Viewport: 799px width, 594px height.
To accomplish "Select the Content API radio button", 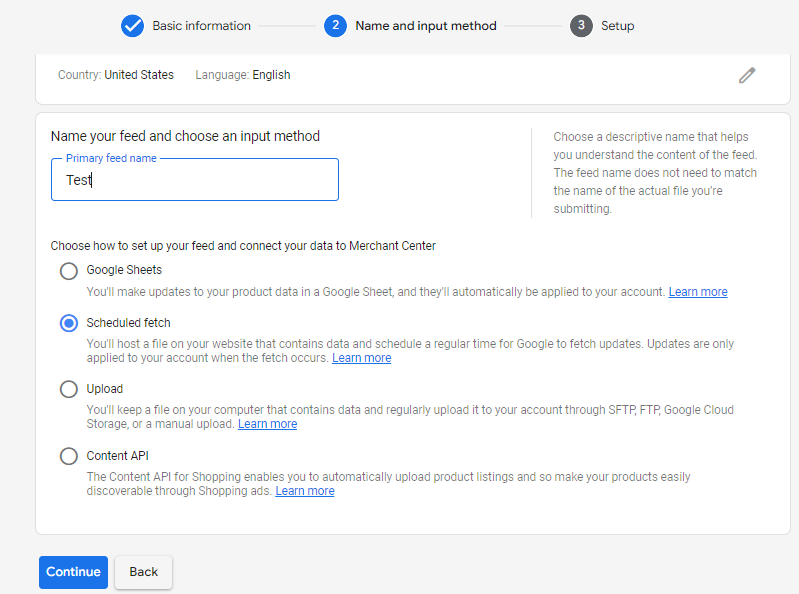I will [x=69, y=456].
